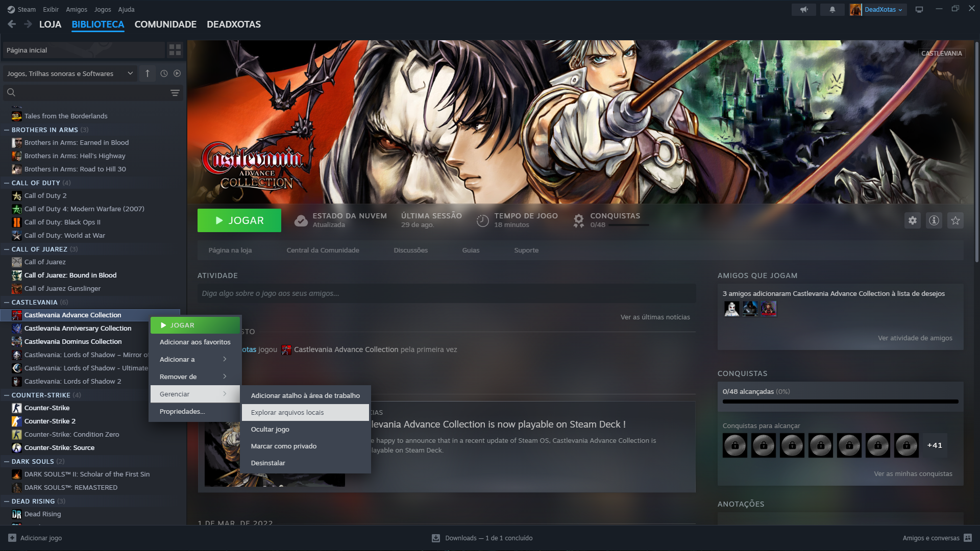Screen dimensions: 980x551
Task: Open notifications bell icon
Action: coord(832,10)
